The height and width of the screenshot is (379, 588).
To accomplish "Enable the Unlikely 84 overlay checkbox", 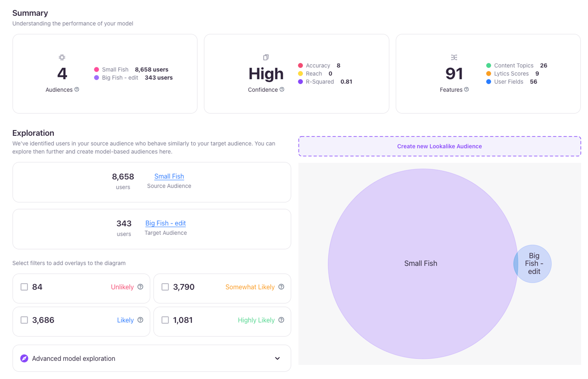I will tap(24, 287).
